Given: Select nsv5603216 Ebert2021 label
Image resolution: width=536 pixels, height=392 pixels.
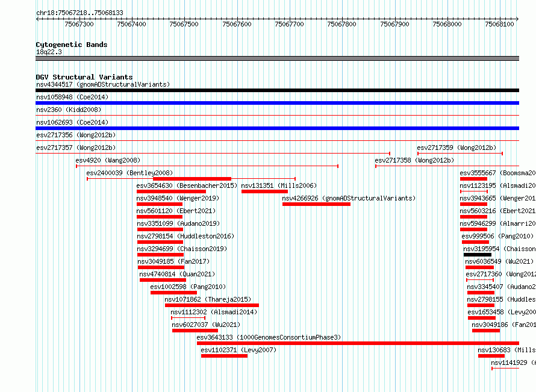Looking at the screenshot, I should click(497, 211).
